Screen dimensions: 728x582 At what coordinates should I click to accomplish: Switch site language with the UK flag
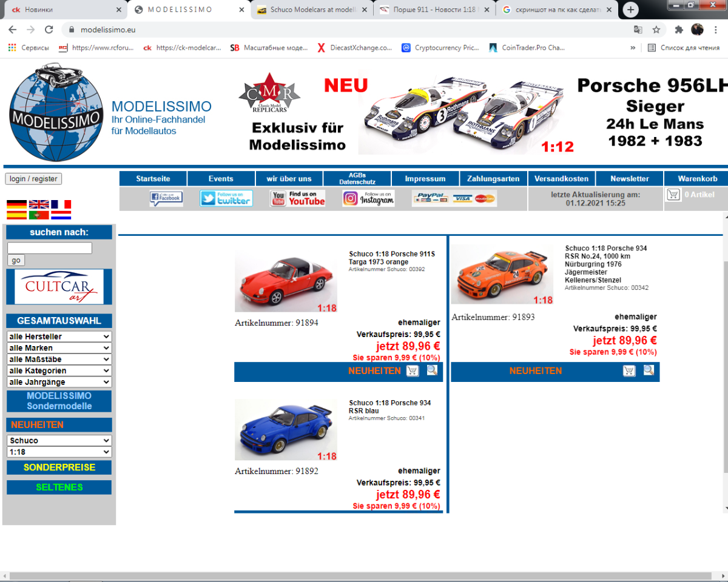[x=39, y=204]
